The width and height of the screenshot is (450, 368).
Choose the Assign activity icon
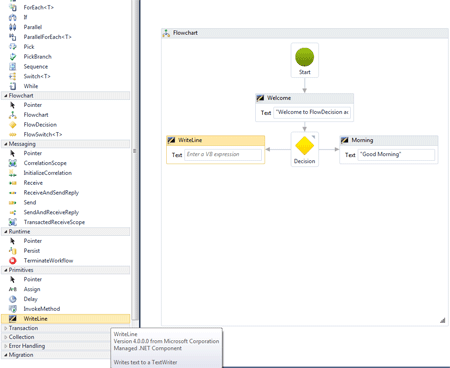pos(13,289)
